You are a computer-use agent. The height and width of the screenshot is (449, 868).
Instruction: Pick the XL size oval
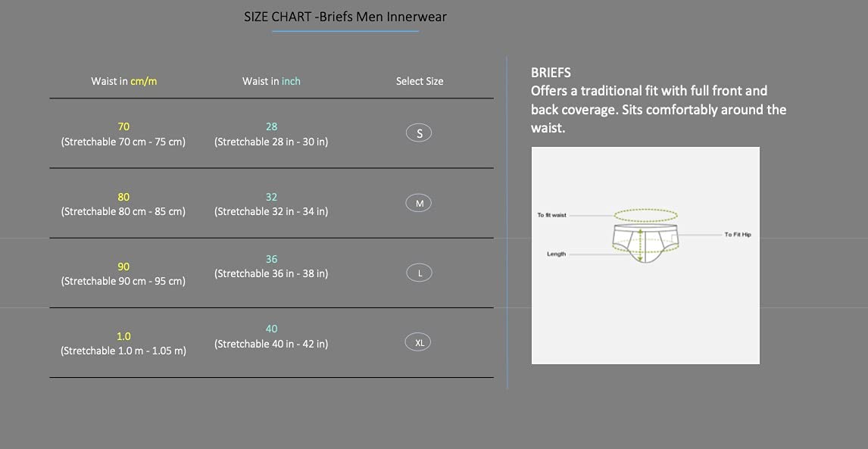[419, 343]
